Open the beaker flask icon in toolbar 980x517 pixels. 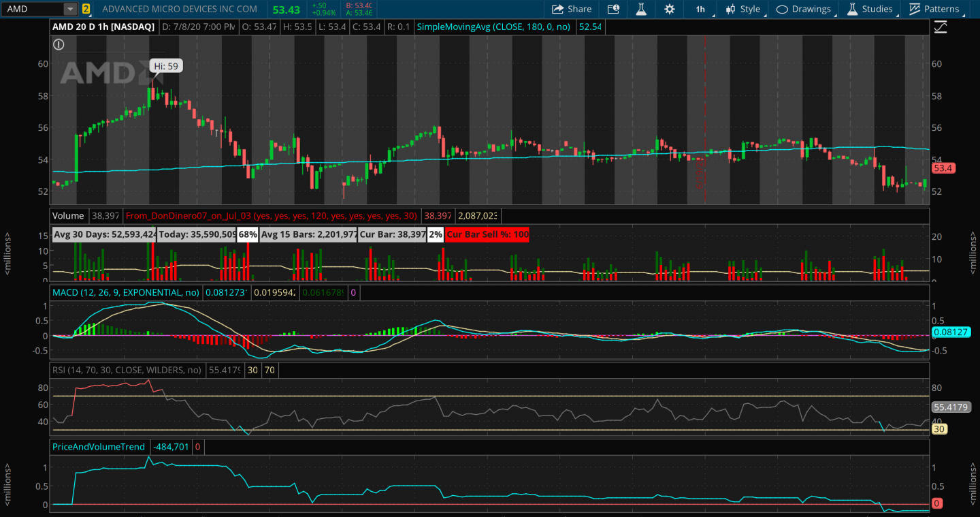(640, 9)
